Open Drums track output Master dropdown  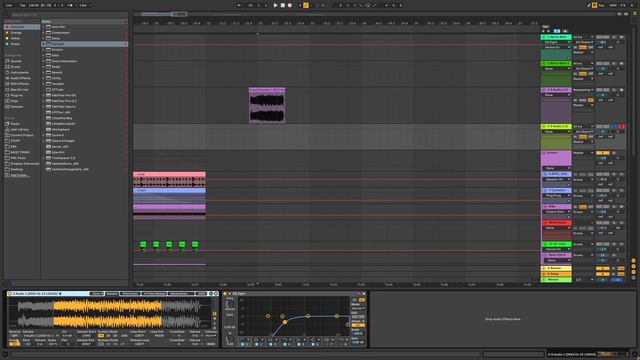pyautogui.click(x=583, y=153)
